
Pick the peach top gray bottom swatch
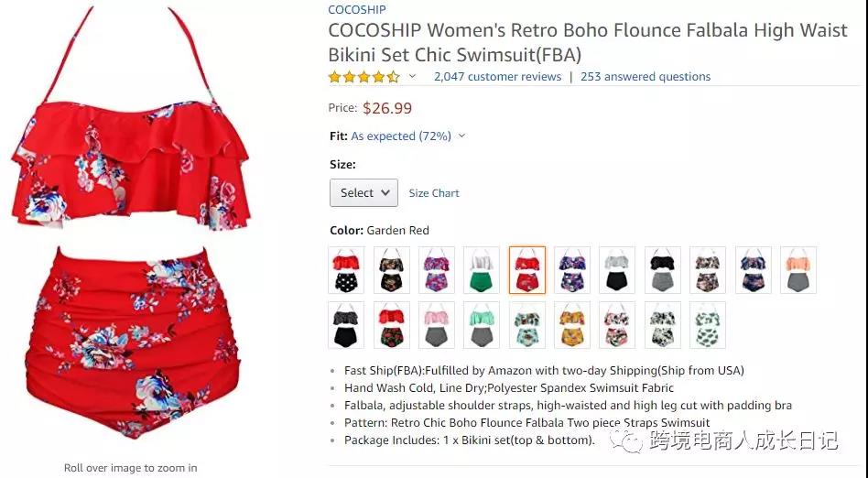coord(797,270)
